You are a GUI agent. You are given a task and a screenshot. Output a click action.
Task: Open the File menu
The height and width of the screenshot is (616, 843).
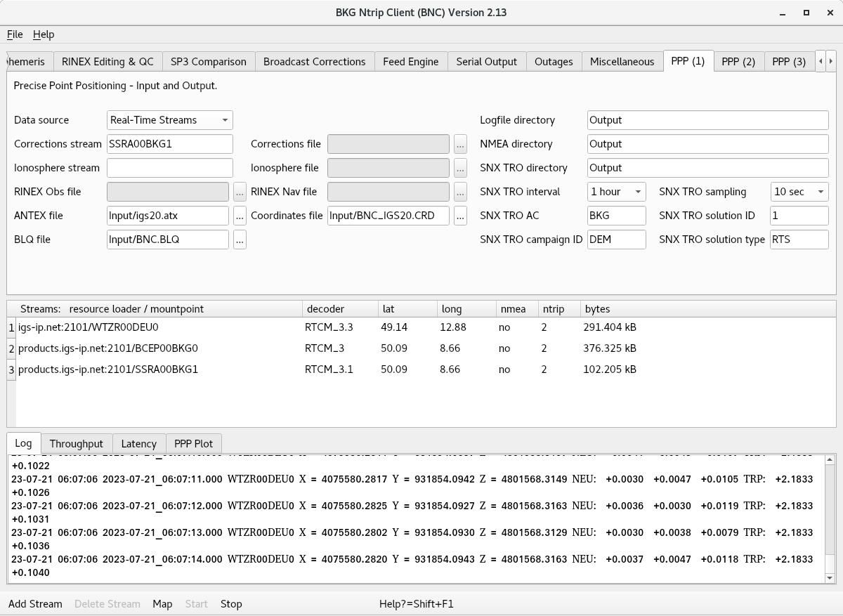(x=15, y=34)
